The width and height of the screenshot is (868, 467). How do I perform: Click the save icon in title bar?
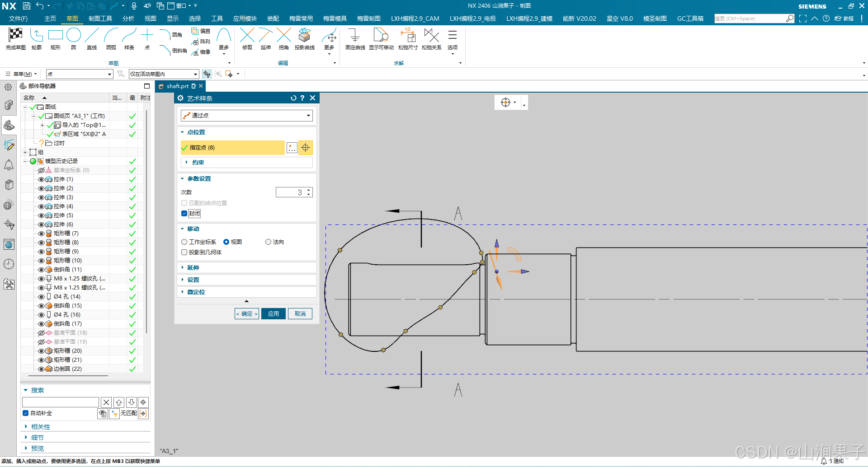[26, 6]
